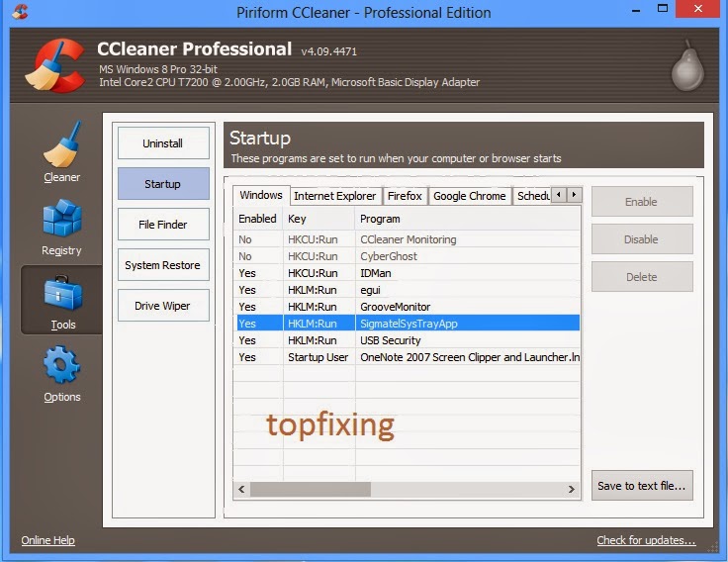Switch to the Internet Explorer tab
The width and height of the screenshot is (728, 562).
pyautogui.click(x=335, y=196)
